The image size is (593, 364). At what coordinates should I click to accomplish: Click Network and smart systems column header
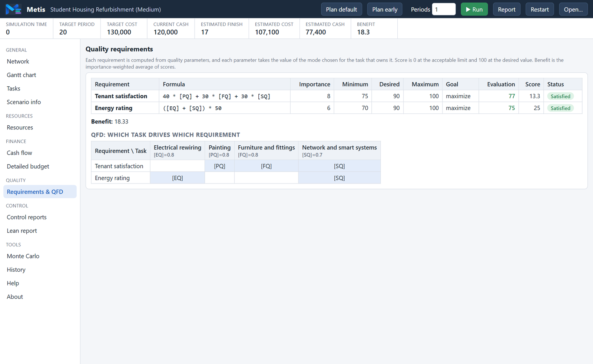pos(339,150)
